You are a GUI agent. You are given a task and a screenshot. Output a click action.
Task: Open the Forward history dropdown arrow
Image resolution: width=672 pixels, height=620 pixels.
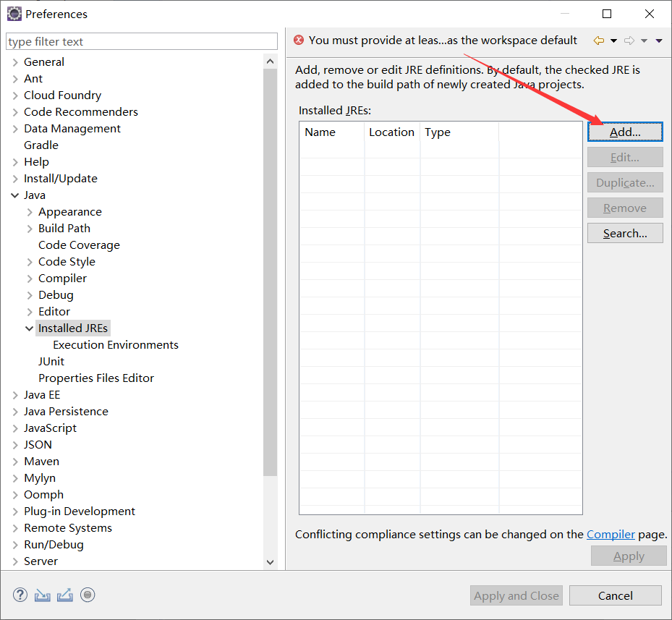coord(644,41)
